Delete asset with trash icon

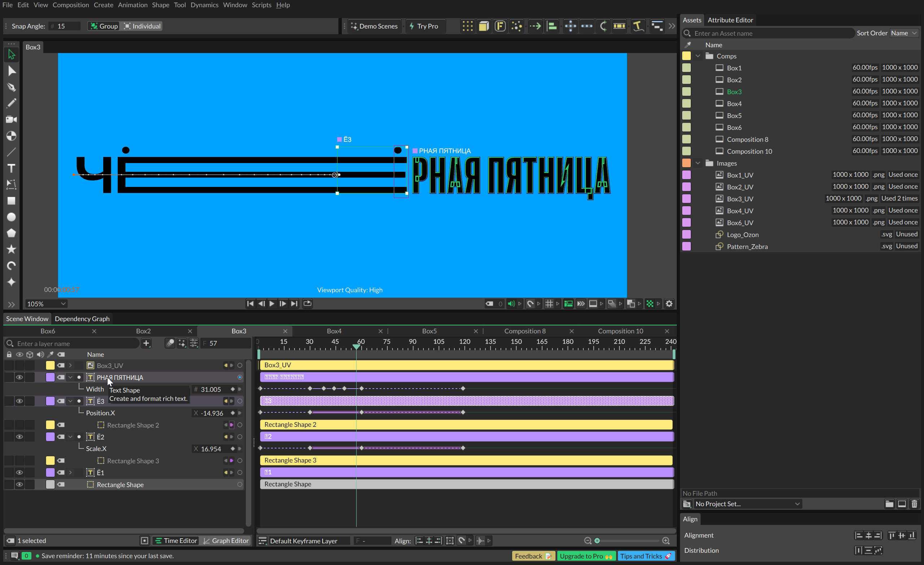(914, 504)
